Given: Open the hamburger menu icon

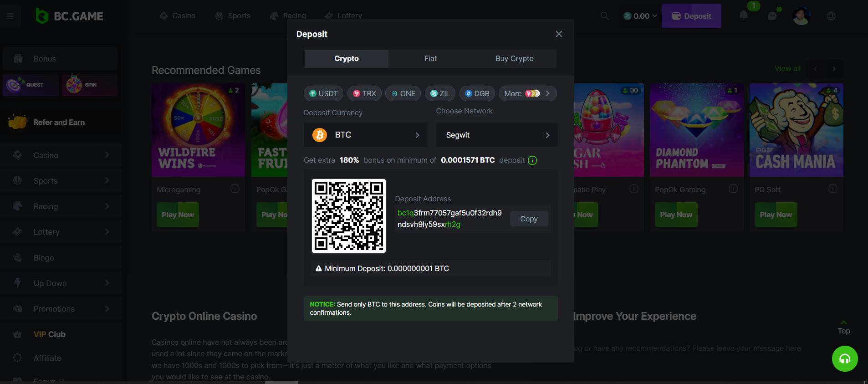Looking at the screenshot, I should [10, 16].
